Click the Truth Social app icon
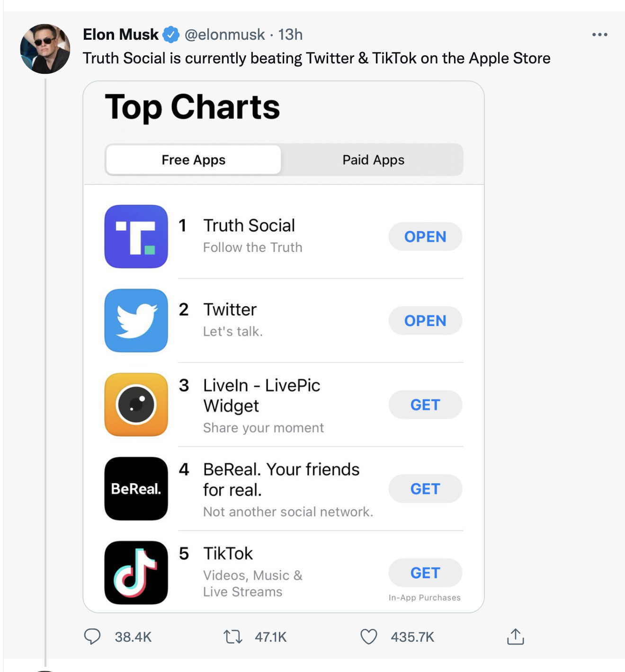625x672 pixels. point(136,237)
